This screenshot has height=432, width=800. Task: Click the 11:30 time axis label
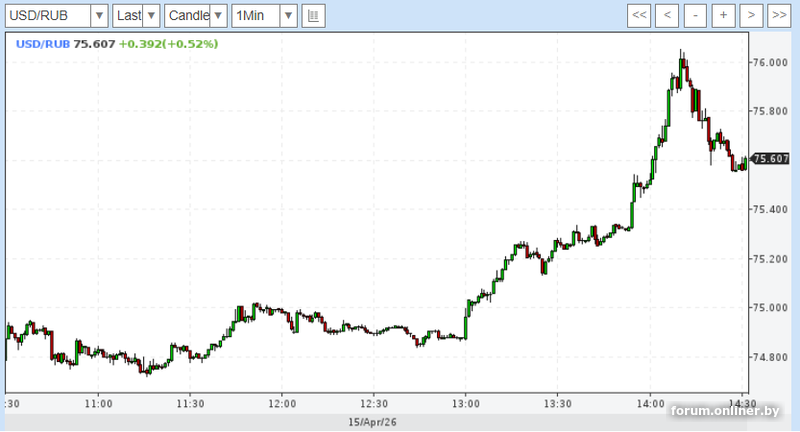point(190,404)
